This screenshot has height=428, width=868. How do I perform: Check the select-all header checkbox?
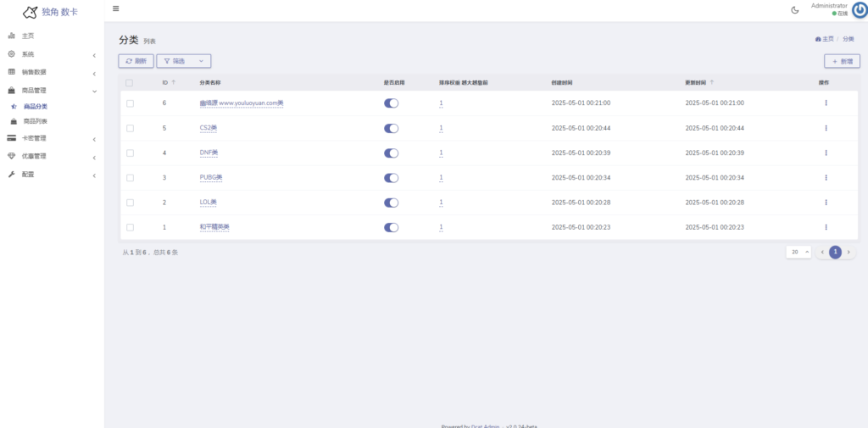tap(130, 83)
